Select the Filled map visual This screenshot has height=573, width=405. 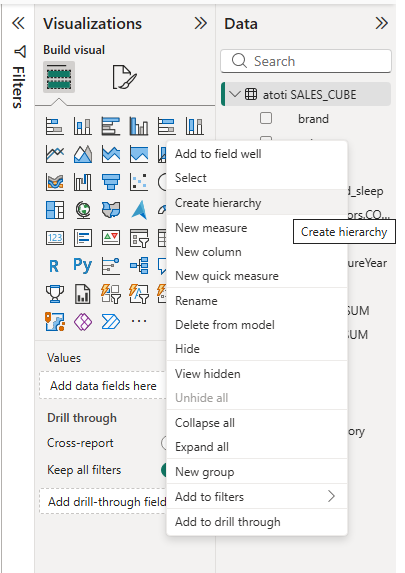click(111, 210)
